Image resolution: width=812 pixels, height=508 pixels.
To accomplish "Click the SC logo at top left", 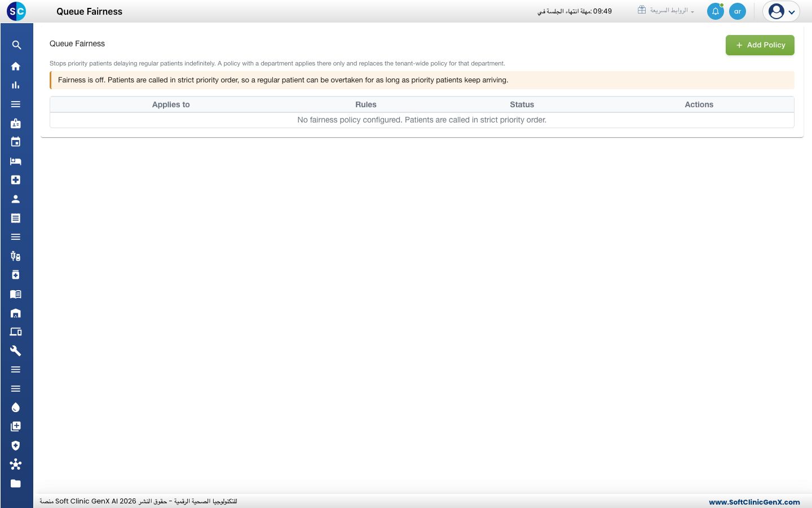I will pyautogui.click(x=16, y=11).
